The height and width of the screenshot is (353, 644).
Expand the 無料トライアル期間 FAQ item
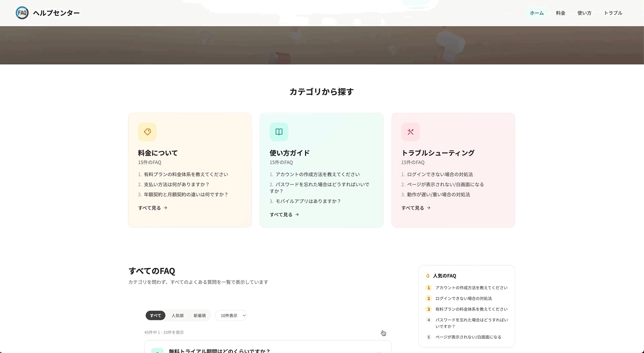[268, 349]
